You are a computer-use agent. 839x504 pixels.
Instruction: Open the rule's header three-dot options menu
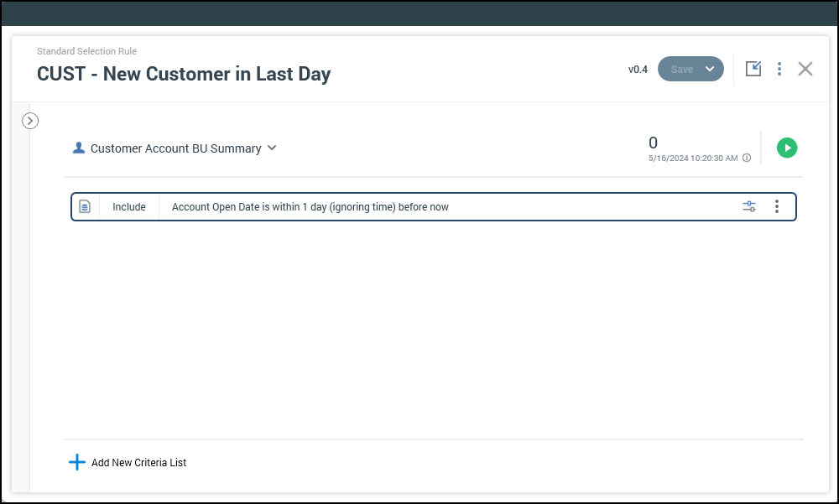click(779, 69)
